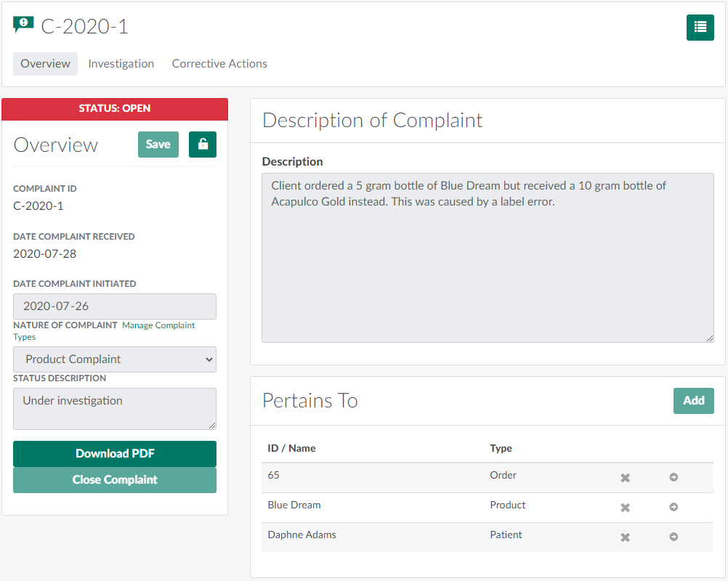The width and height of the screenshot is (728, 581).
Task: Open Blue Dream product via arrow icon
Action: click(674, 508)
